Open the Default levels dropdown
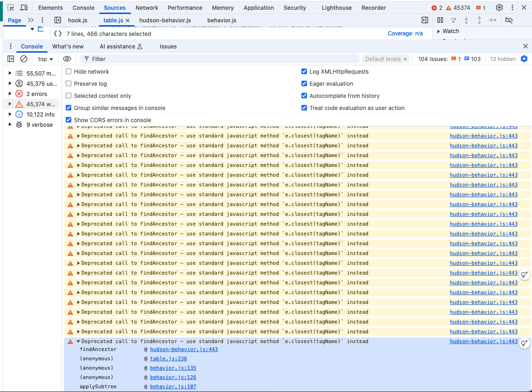 386,59
